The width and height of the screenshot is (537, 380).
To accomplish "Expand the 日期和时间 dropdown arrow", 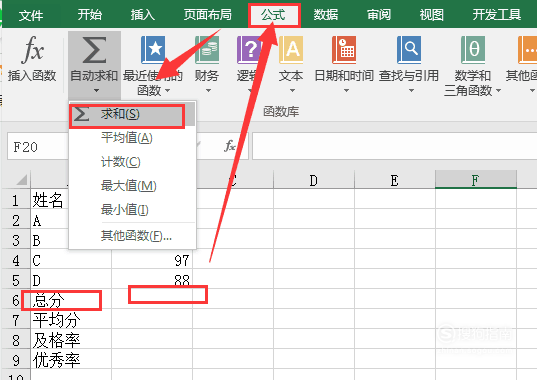I will (x=346, y=91).
